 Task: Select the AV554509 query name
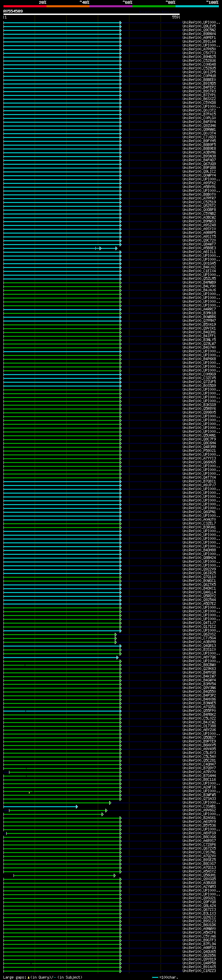(13, 11)
